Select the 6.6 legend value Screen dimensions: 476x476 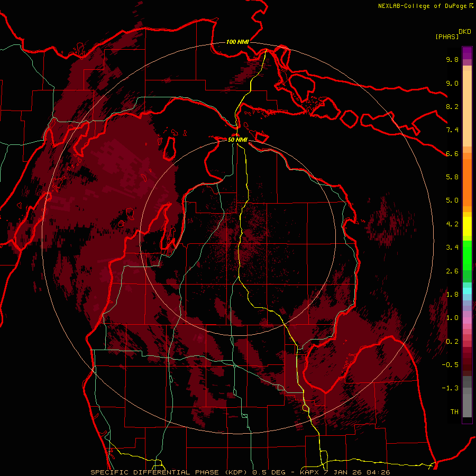[x=452, y=153]
